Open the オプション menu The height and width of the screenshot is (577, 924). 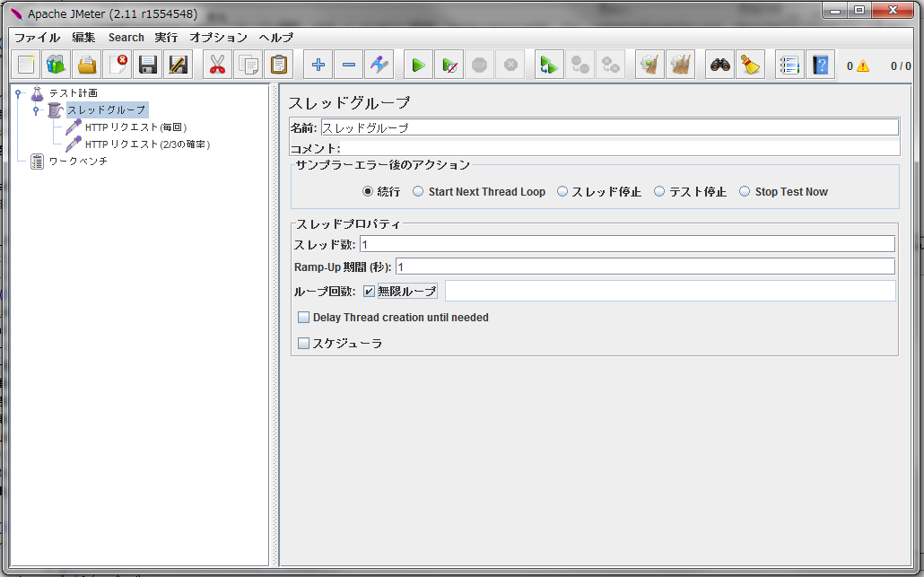click(x=218, y=37)
